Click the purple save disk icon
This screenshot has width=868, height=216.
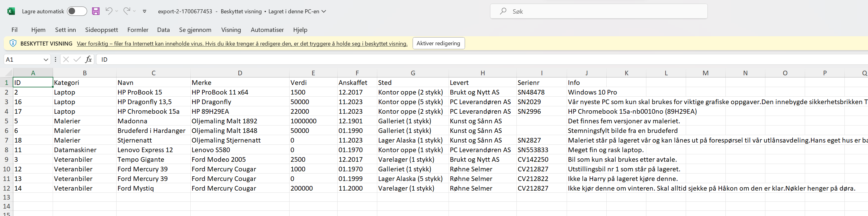[x=96, y=11]
